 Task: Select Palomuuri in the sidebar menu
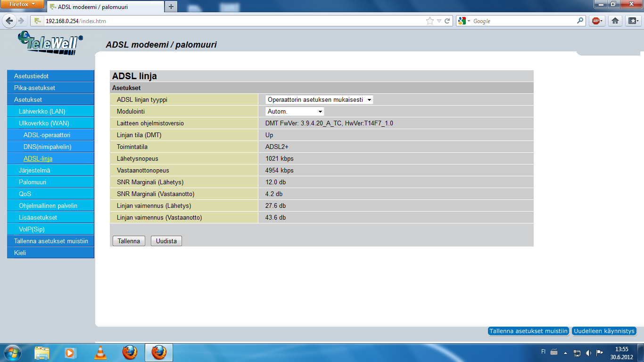33,182
